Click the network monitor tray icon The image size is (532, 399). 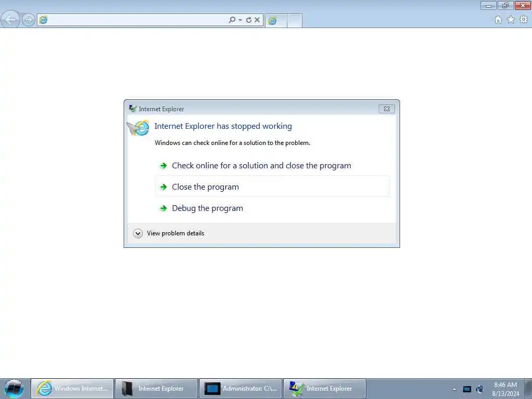click(467, 389)
